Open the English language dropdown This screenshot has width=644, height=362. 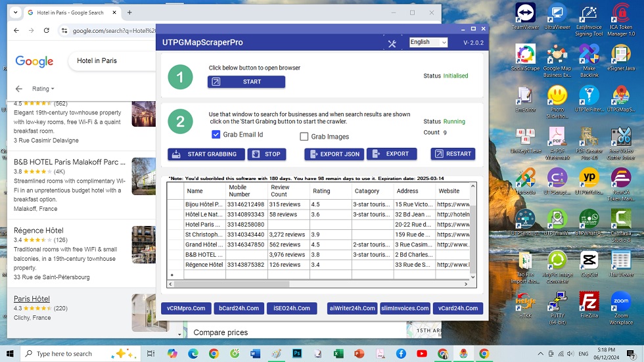(428, 42)
